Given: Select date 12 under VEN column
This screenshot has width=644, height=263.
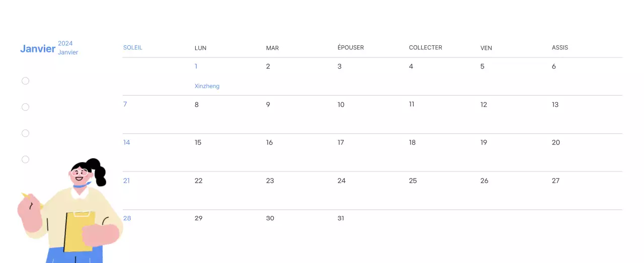Looking at the screenshot, I should tap(484, 105).
